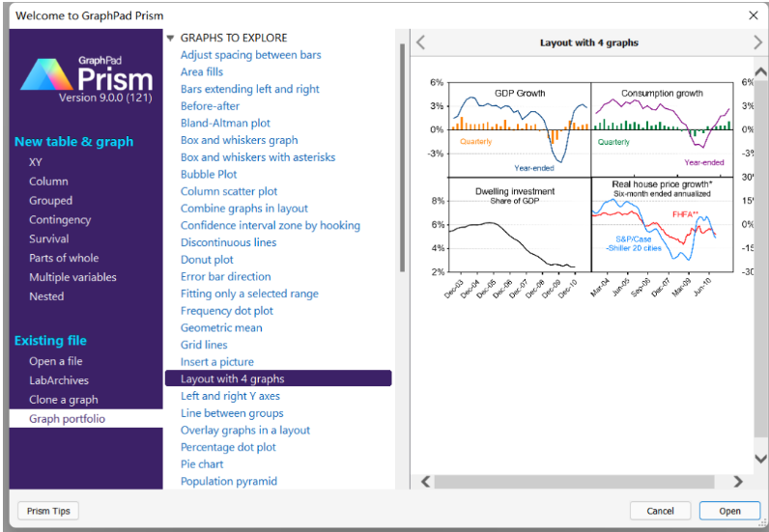769x532 pixels.
Task: Select highlighted Layout with 4 graphs item
Action: 278,378
